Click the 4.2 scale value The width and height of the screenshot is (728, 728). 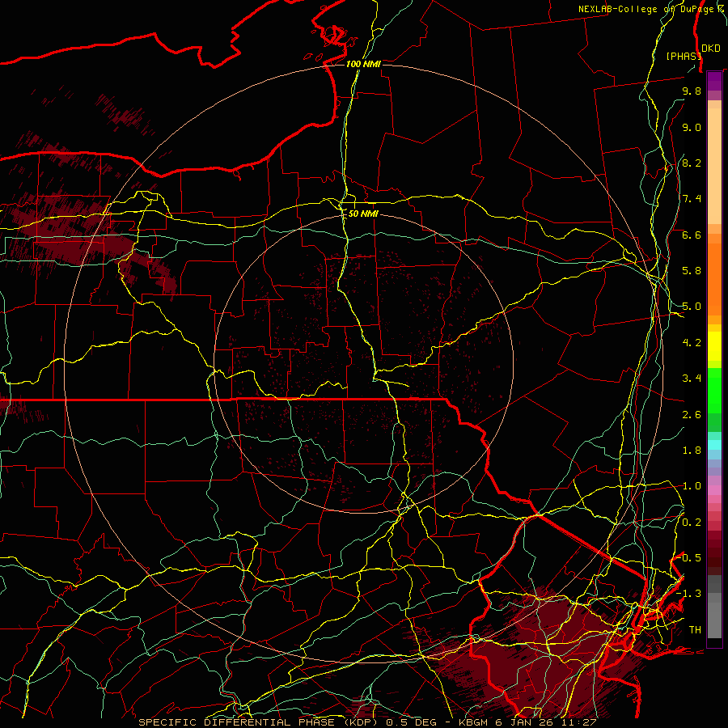click(692, 343)
